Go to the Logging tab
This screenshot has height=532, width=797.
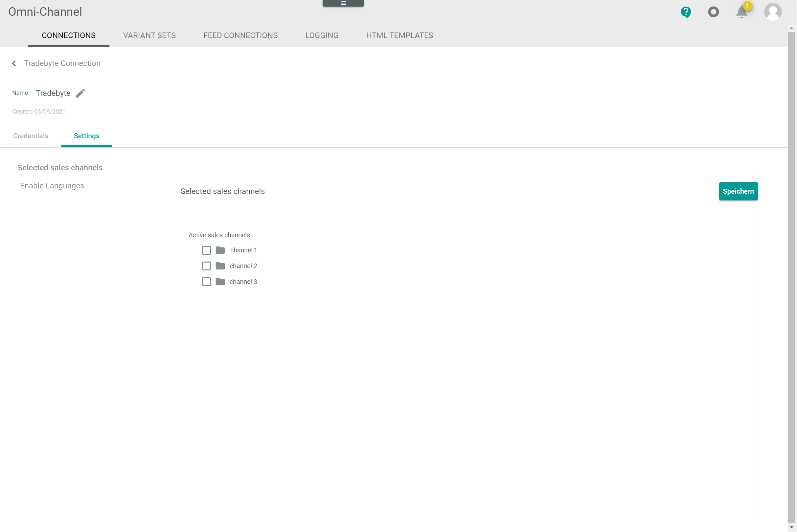pos(322,36)
